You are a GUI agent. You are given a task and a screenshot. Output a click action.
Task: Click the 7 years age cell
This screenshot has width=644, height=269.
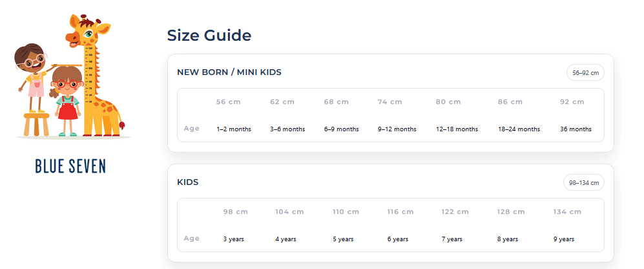click(x=452, y=239)
